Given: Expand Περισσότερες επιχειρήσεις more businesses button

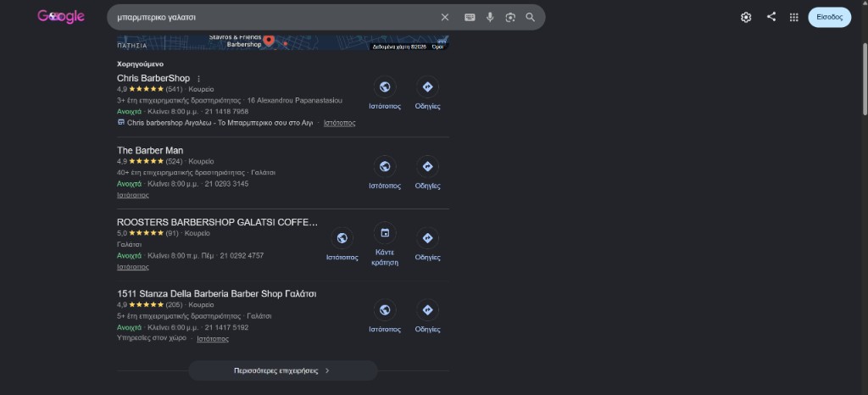Looking at the screenshot, I should (x=283, y=370).
